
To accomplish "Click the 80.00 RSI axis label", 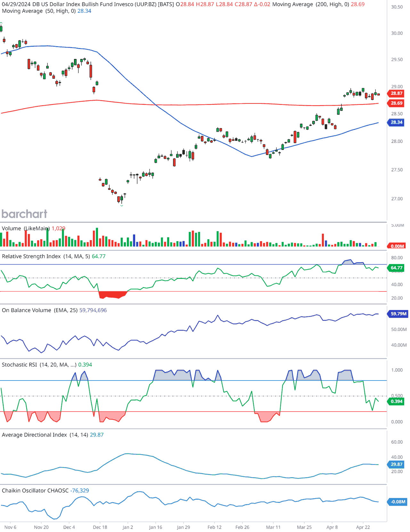I will 397,258.
